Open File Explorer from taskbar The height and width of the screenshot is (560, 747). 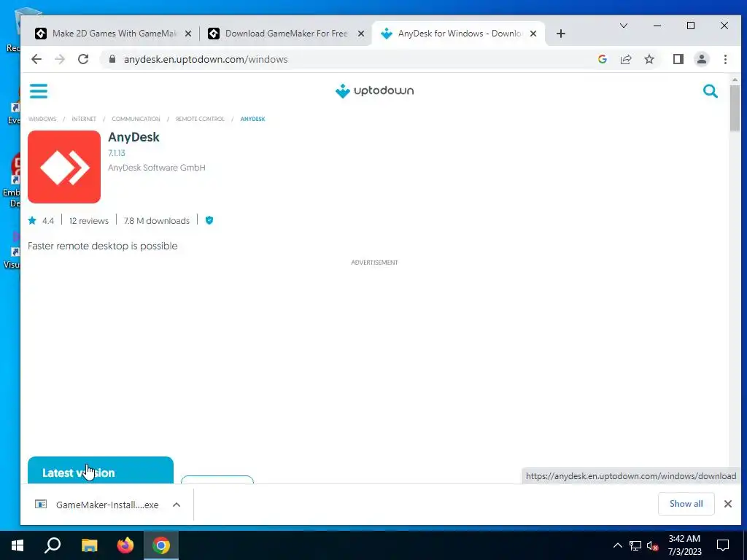coord(89,545)
